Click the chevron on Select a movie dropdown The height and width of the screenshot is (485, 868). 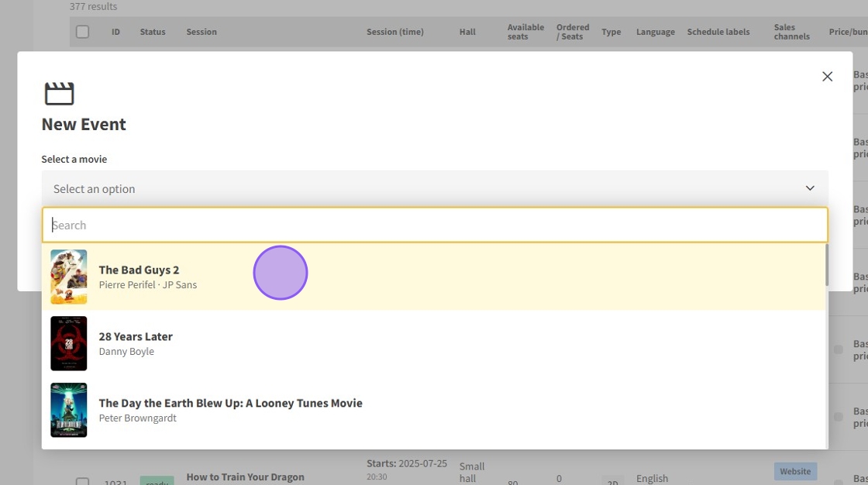click(809, 188)
